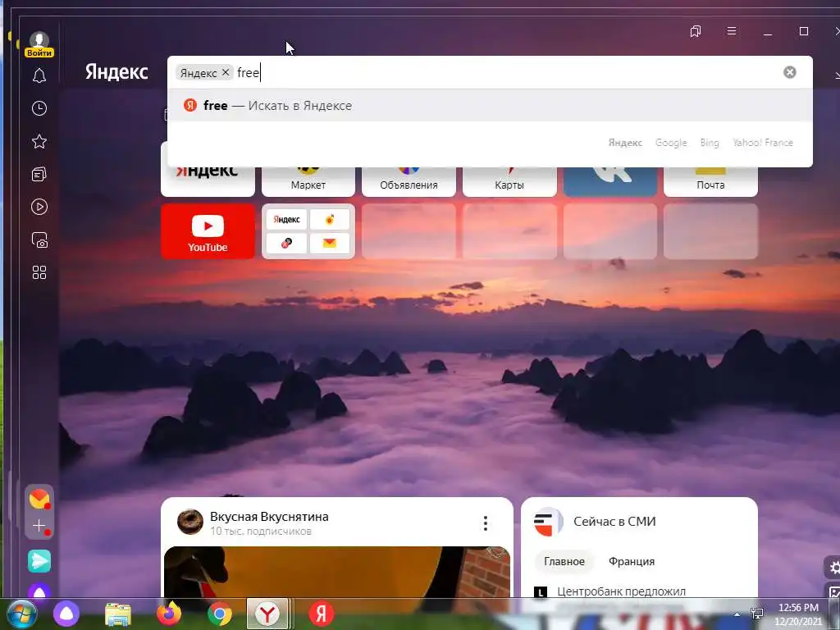This screenshot has height=630, width=840.
Task: Select the Франция news tab
Action: [632, 561]
